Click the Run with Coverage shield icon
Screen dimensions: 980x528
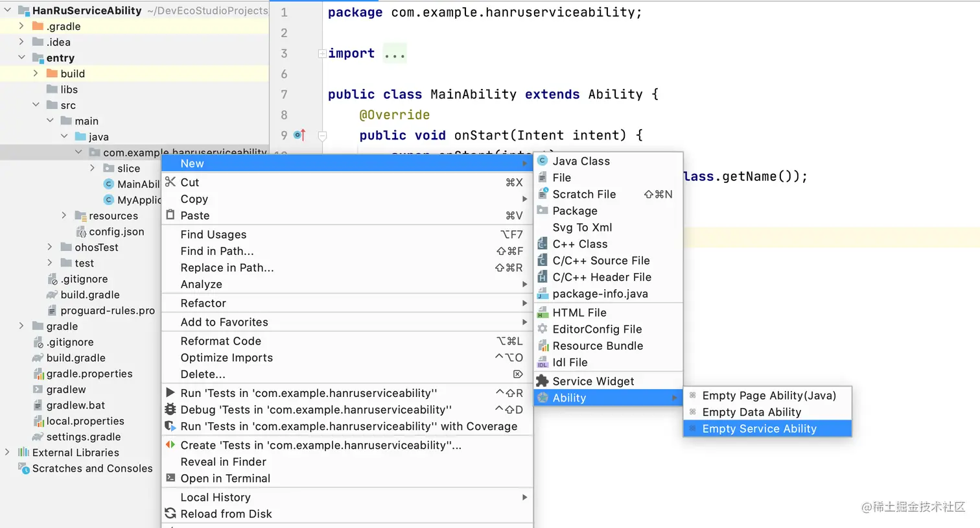[x=170, y=426]
